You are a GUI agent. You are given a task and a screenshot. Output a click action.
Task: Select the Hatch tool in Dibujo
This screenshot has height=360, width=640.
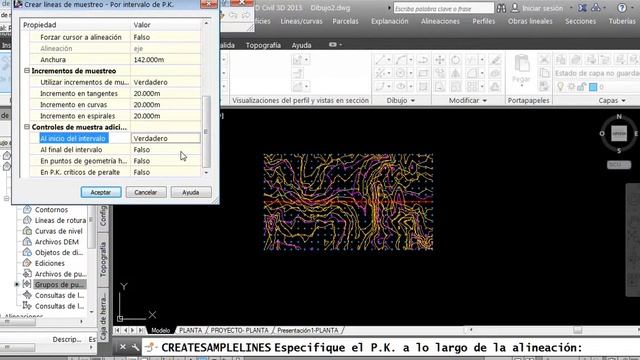[x=423, y=87]
